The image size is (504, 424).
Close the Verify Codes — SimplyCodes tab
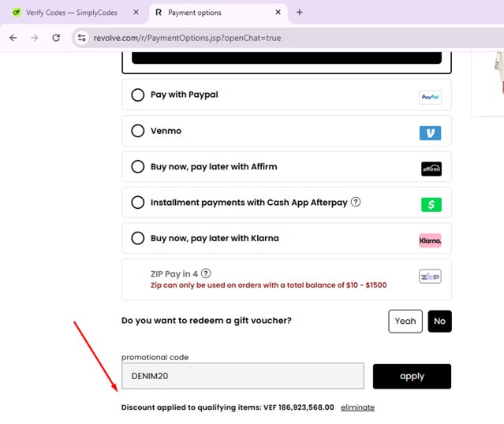point(136,12)
